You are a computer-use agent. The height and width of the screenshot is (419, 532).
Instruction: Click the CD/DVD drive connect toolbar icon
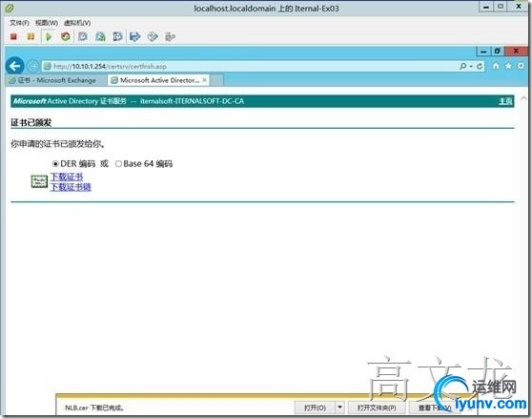click(x=153, y=36)
